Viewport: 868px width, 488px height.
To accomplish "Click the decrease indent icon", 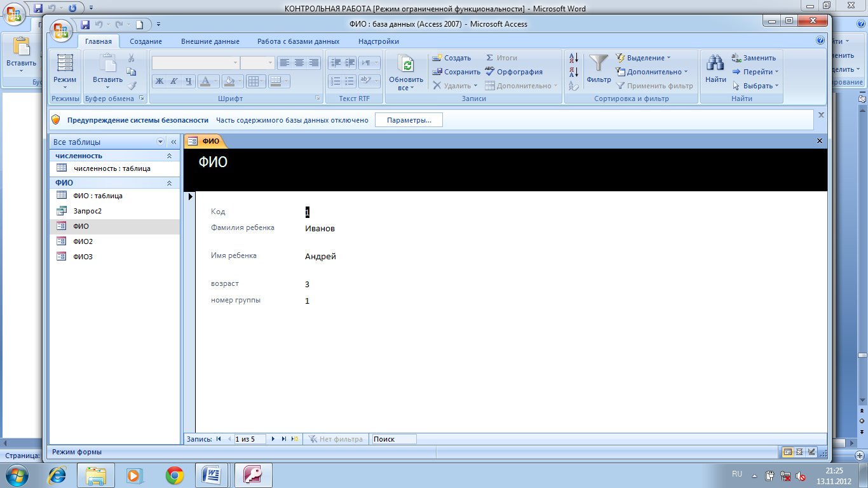I will pos(335,63).
